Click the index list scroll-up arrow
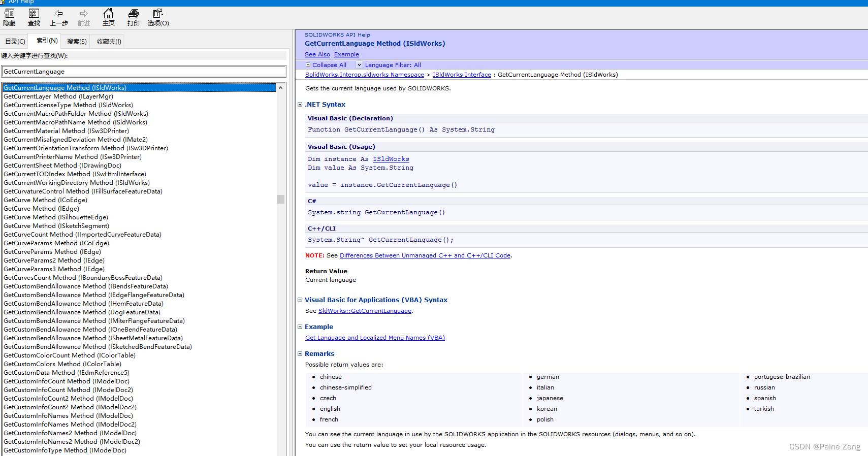 click(x=280, y=88)
